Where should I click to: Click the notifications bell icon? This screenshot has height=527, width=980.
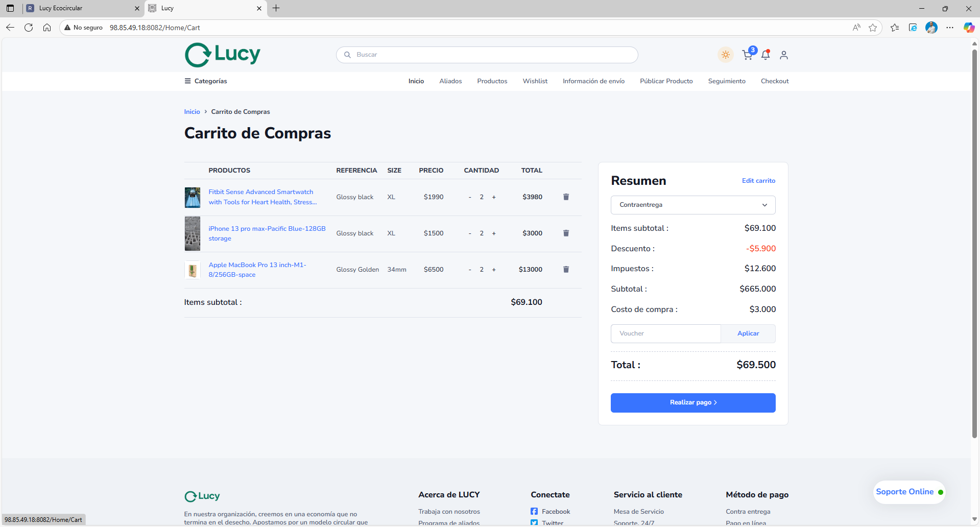click(766, 55)
